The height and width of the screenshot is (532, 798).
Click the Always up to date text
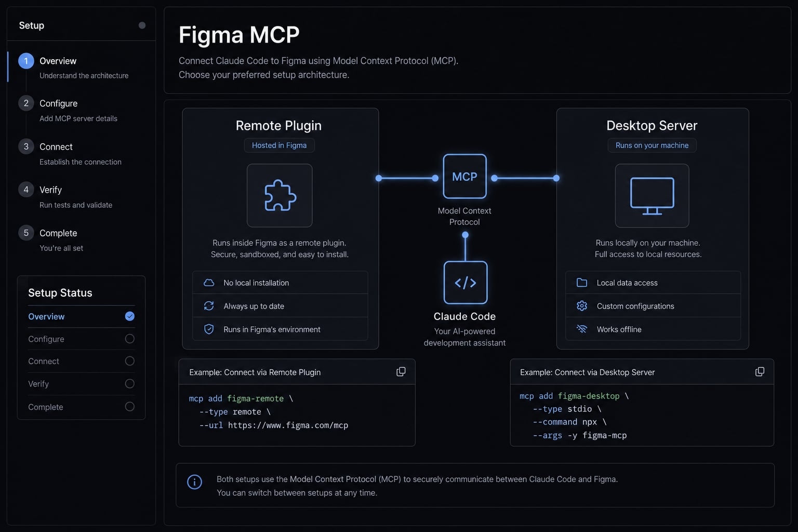click(x=254, y=306)
